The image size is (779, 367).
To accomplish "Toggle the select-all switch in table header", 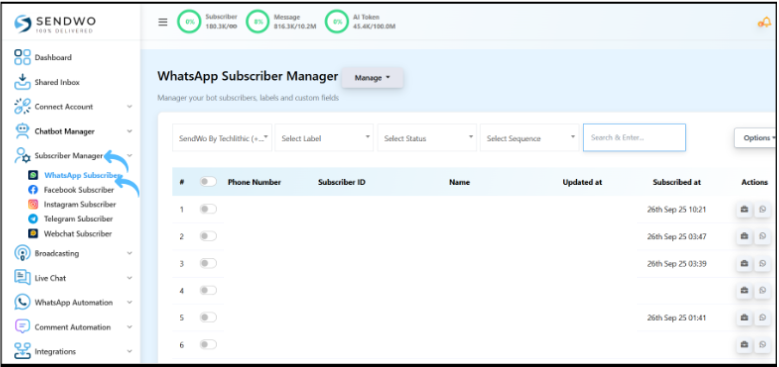I will [x=208, y=182].
